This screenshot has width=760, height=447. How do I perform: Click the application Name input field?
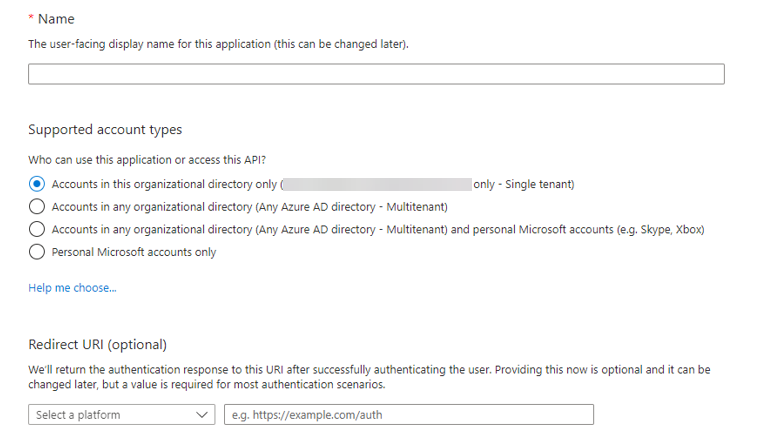coord(376,74)
